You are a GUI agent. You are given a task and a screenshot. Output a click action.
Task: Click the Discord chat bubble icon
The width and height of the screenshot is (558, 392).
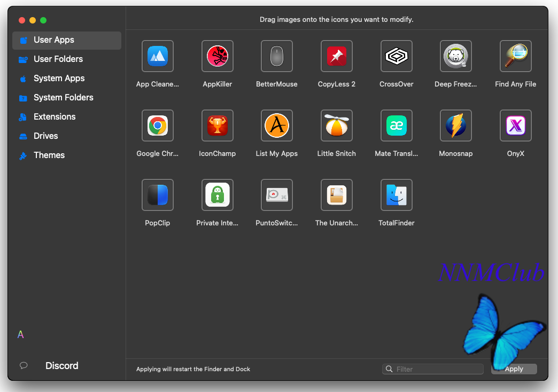24,365
